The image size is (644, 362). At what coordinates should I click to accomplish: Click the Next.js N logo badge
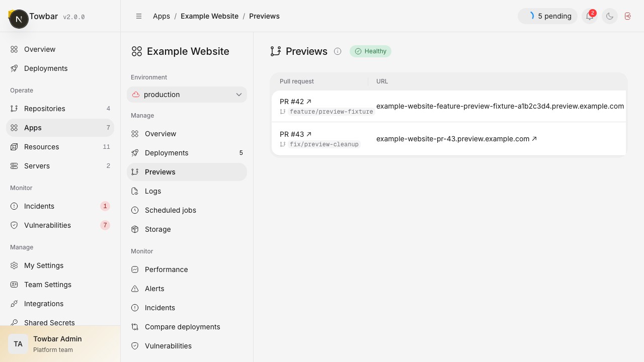click(19, 19)
